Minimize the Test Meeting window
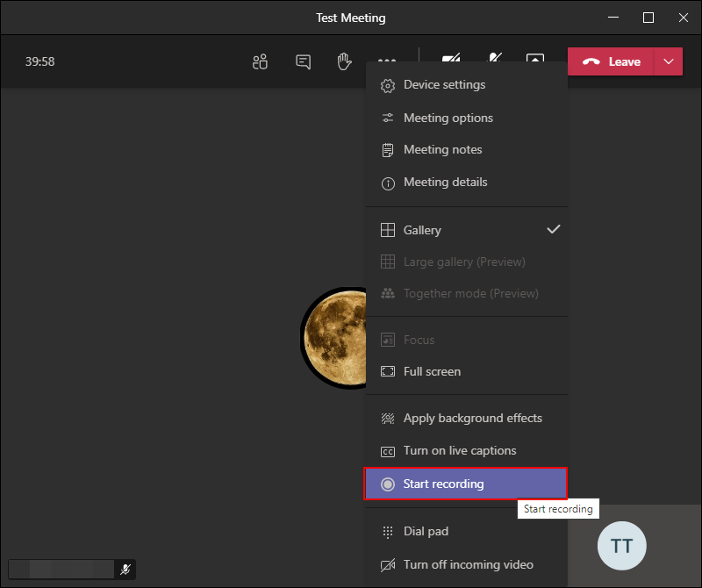702x588 pixels. pos(613,18)
